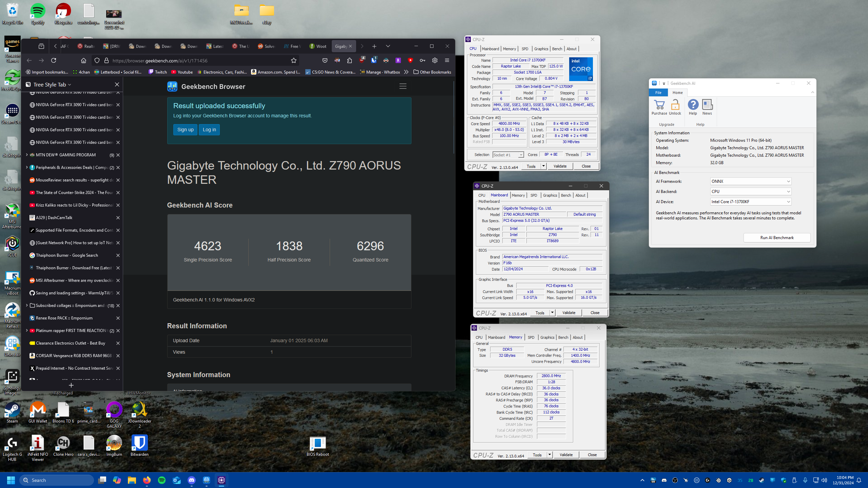Viewport: 868px width, 488px height.
Task: Open the extensions puzzle icon
Action: click(x=349, y=60)
